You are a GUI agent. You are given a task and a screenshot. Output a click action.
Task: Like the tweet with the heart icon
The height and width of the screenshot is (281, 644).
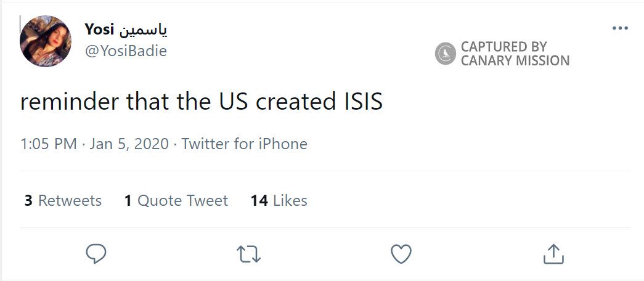click(x=401, y=253)
